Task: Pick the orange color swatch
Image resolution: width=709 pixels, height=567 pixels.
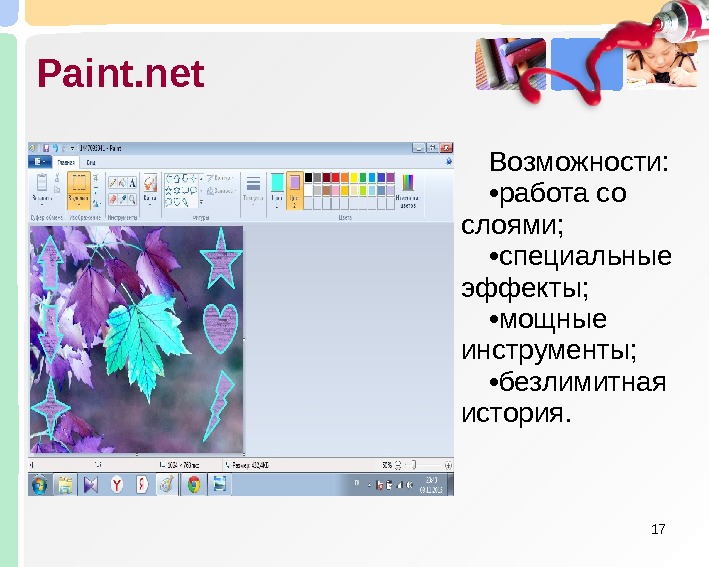Action: click(x=345, y=178)
